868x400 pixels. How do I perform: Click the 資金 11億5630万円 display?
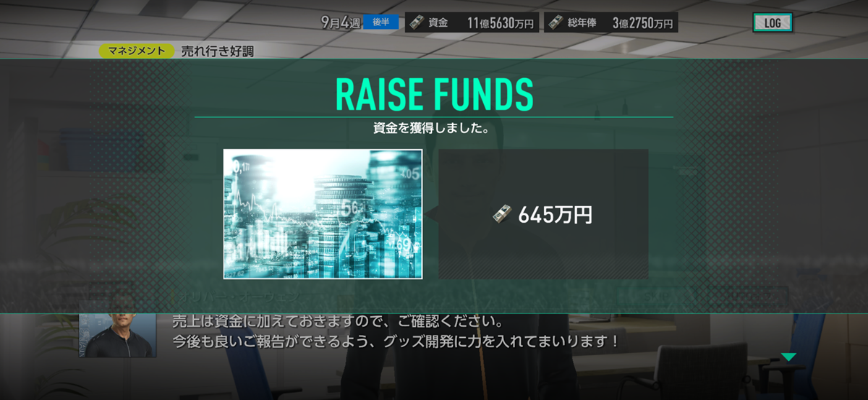(472, 22)
